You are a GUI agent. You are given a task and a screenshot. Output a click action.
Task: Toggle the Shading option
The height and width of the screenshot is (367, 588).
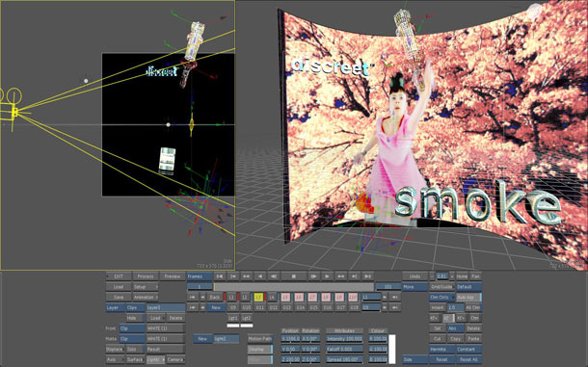(x=260, y=349)
